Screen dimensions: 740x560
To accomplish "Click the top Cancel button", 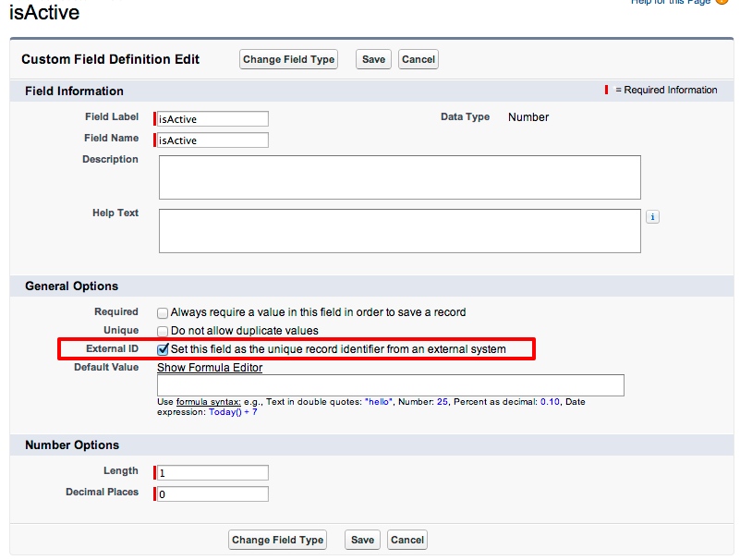I will click(x=419, y=59).
